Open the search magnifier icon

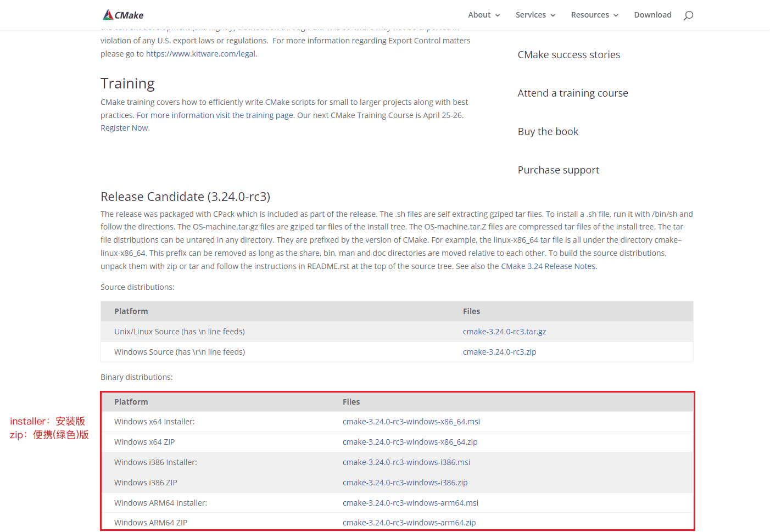(688, 15)
